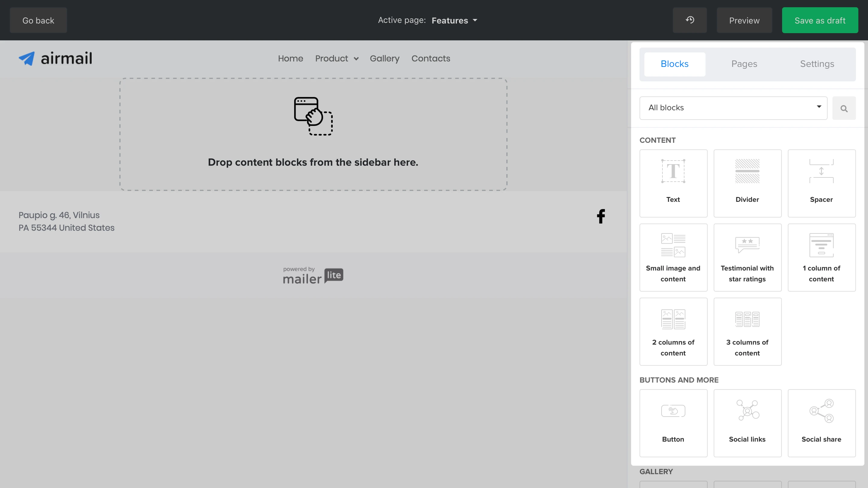The width and height of the screenshot is (868, 488).
Task: Click the block search magnifier icon
Action: point(844,108)
